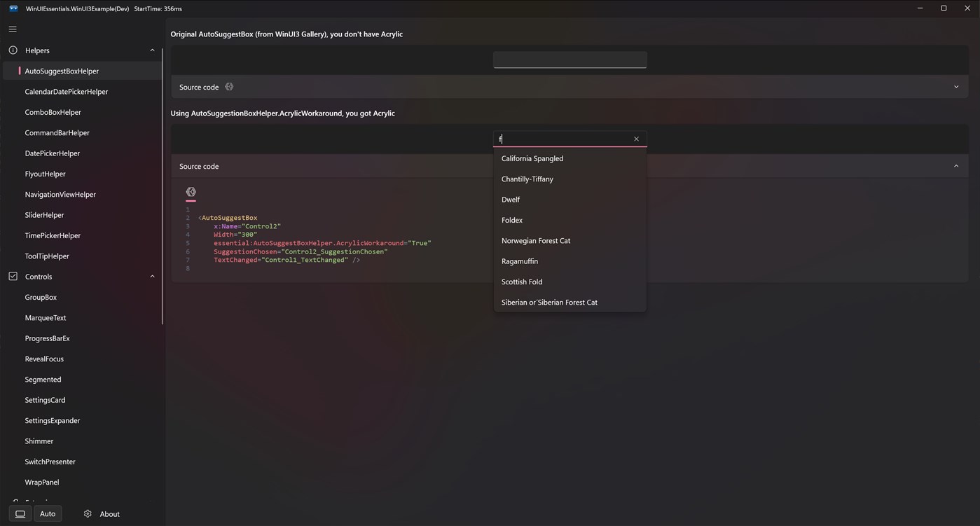Click the monitor theme icon at bottom left
980x526 pixels.
(x=20, y=514)
